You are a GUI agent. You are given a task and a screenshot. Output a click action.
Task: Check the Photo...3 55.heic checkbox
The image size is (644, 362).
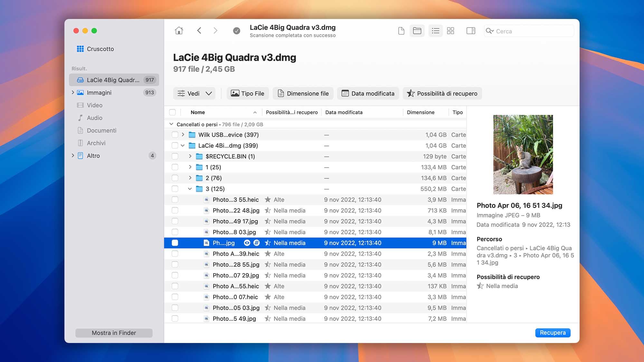point(175,200)
